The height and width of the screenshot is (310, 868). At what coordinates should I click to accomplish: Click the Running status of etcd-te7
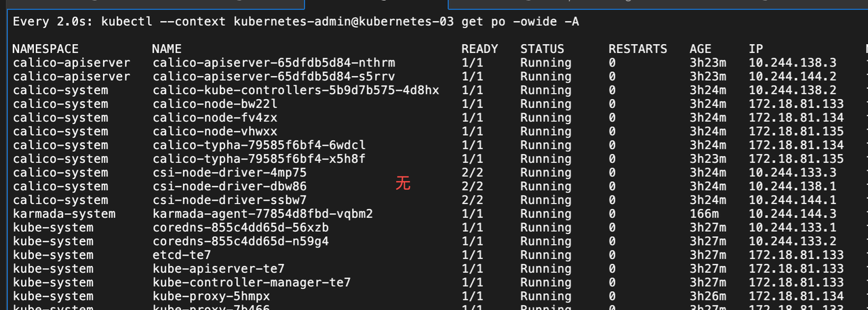point(546,255)
